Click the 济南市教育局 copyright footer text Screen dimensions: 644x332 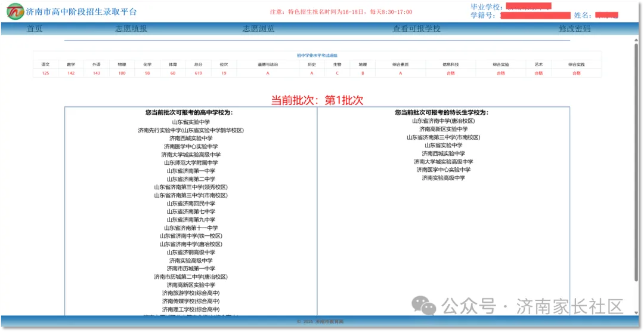(x=320, y=322)
